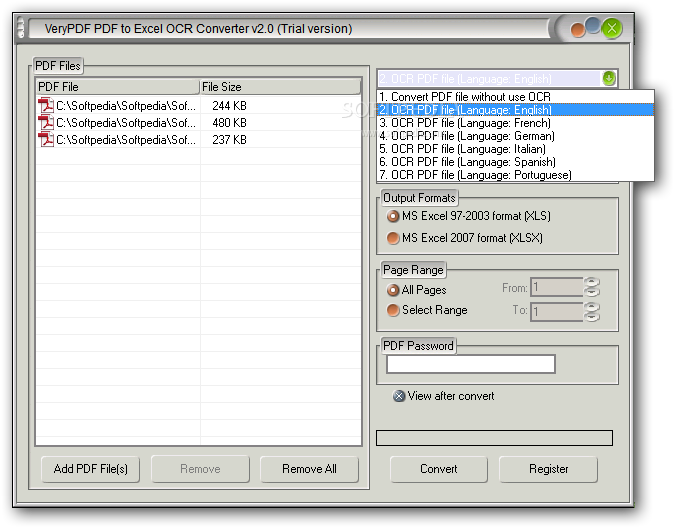Click the To page number field
The image size is (675, 528).
[557, 312]
